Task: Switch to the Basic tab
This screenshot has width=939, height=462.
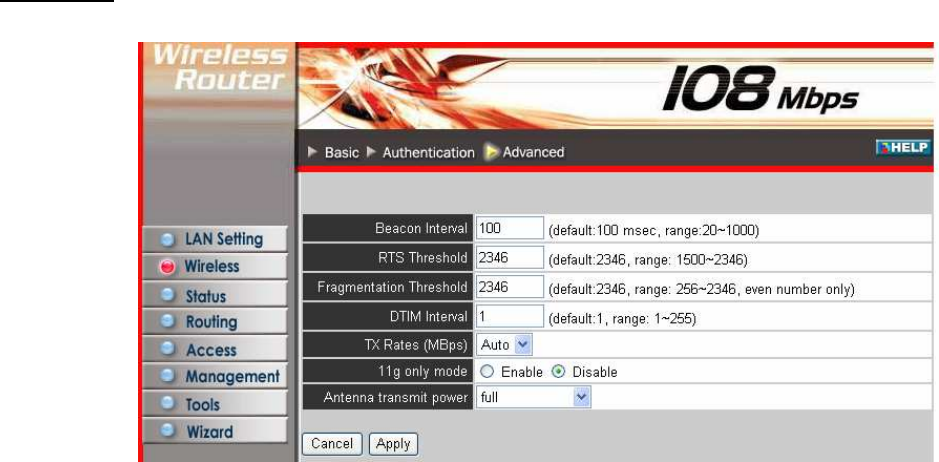Action: point(341,153)
